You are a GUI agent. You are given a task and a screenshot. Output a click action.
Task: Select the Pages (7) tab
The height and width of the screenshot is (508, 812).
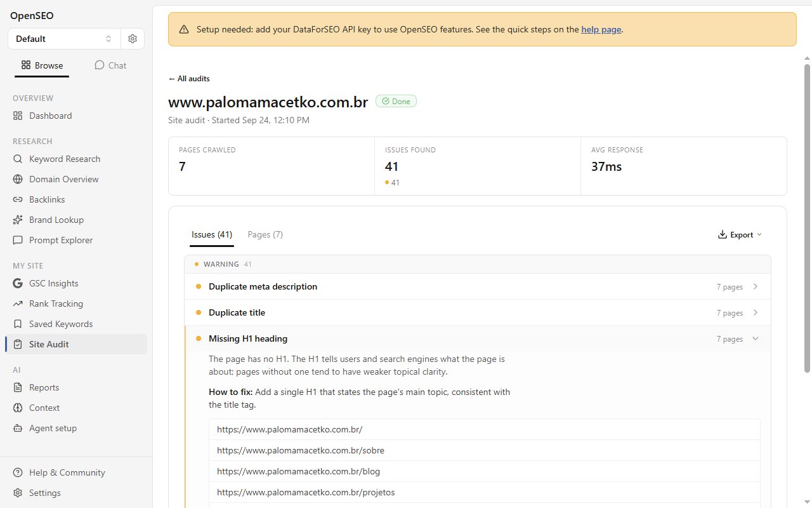point(265,234)
